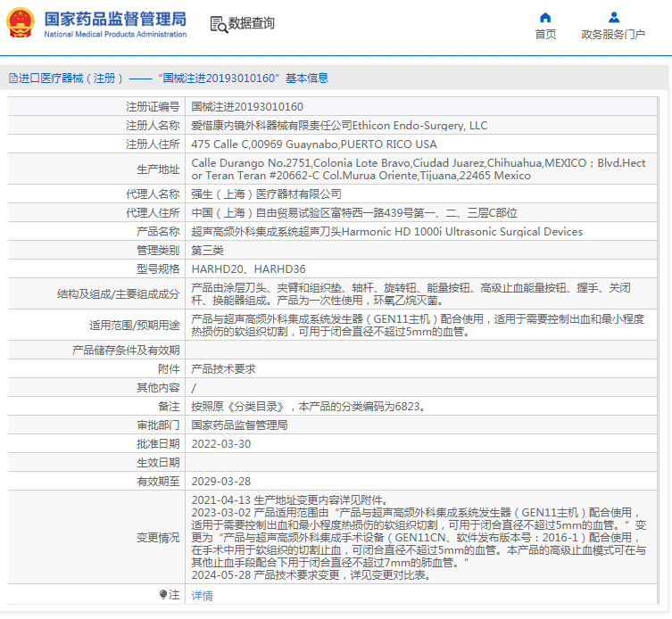Select structure description 产品由涂层刀头 text

pos(411,293)
